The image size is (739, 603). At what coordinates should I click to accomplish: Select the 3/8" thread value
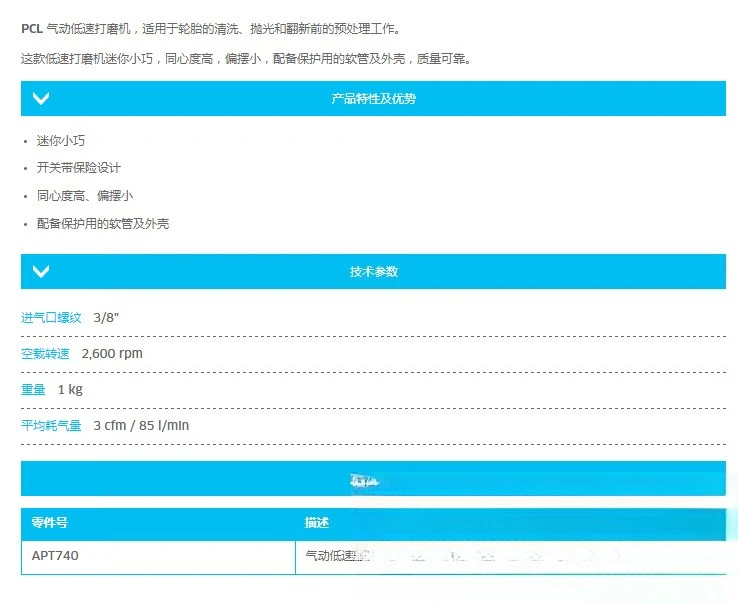(106, 317)
